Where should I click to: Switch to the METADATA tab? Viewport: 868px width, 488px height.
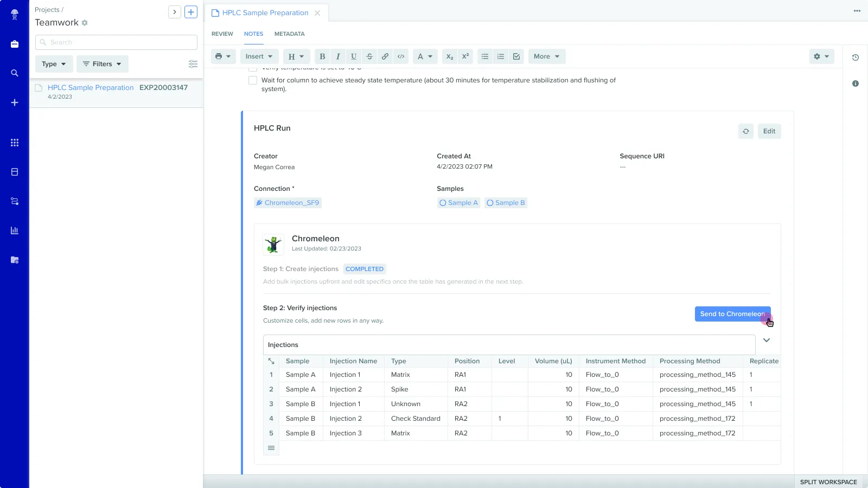(x=290, y=34)
